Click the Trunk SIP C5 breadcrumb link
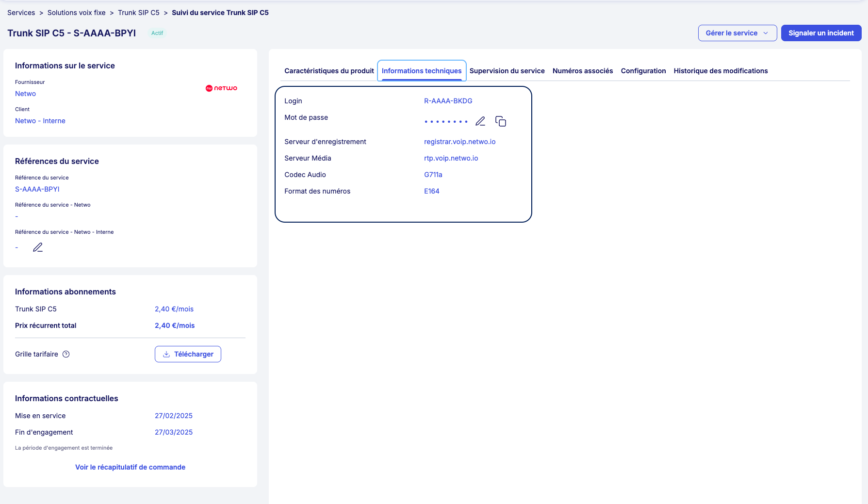The width and height of the screenshot is (868, 504). (138, 13)
